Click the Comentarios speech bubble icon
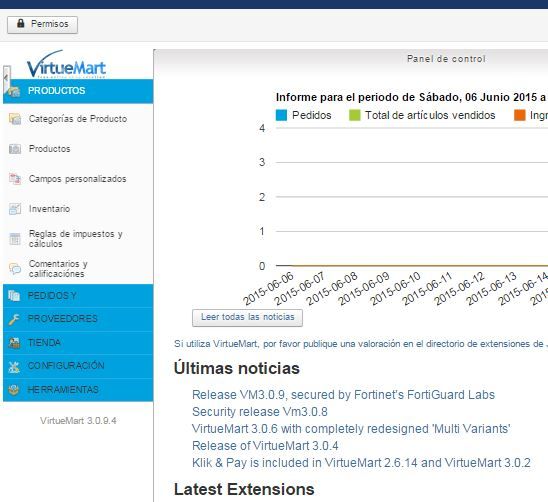Image resolution: width=548 pixels, height=502 pixels. point(15,269)
